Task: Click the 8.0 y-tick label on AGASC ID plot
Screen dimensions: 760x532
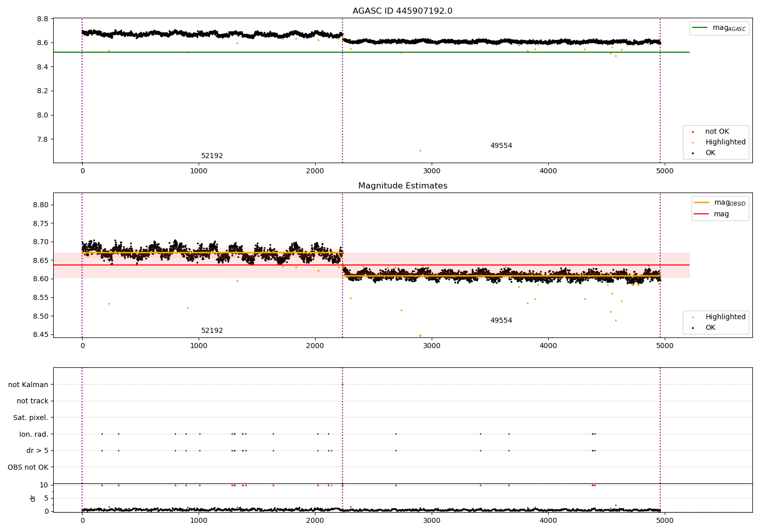Action: coord(43,116)
